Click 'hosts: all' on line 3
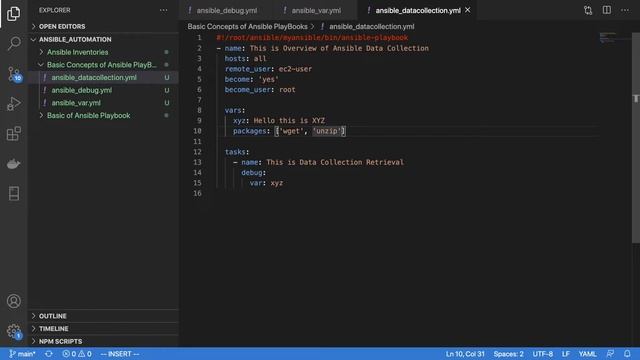The width and height of the screenshot is (640, 360). pos(245,58)
